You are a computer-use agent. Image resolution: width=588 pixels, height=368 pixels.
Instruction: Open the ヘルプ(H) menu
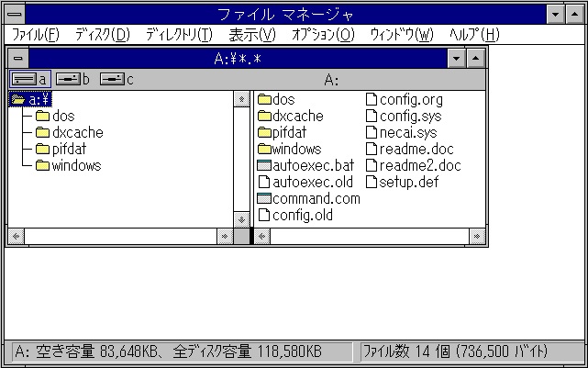click(x=473, y=35)
